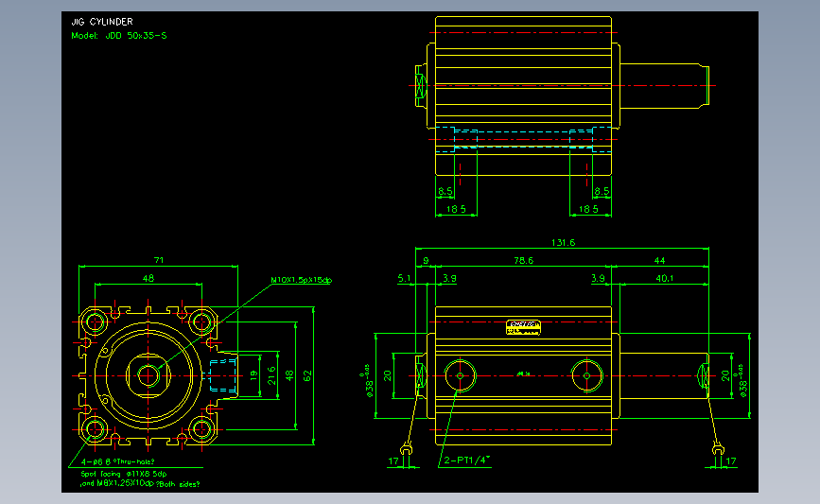The width and height of the screenshot is (820, 504).
Task: Select the 48 dimension below the 71
Action: tap(148, 279)
